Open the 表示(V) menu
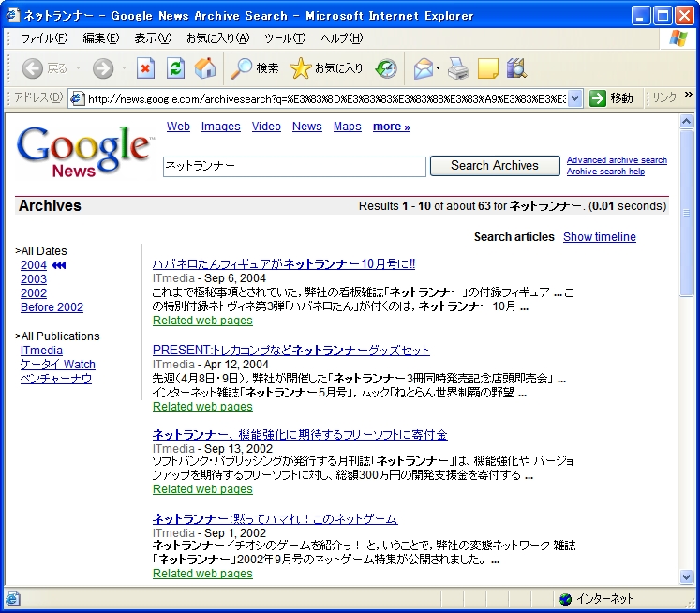The height and width of the screenshot is (613, 700). pos(153,38)
